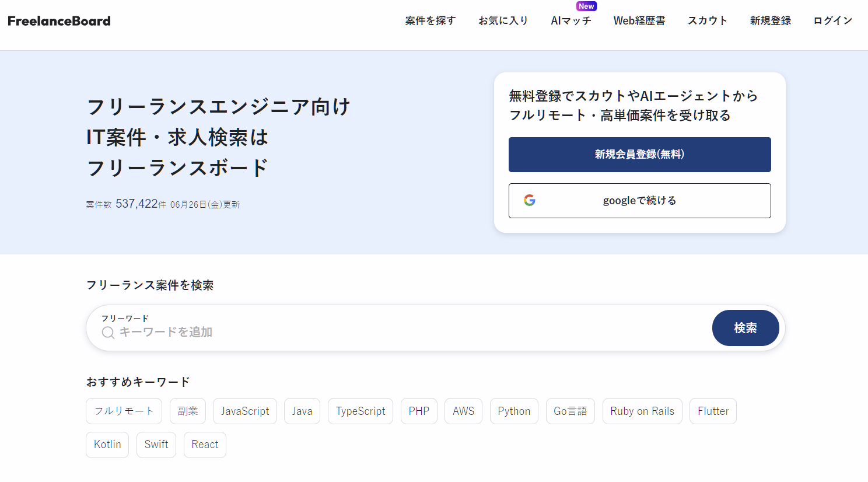This screenshot has height=482, width=868.
Task: Select the Swift keyword tag
Action: (156, 445)
